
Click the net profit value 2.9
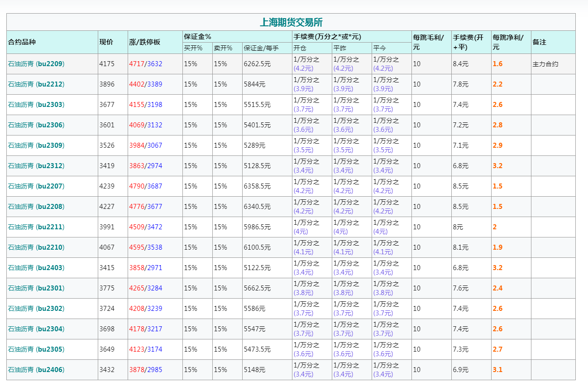click(x=497, y=145)
